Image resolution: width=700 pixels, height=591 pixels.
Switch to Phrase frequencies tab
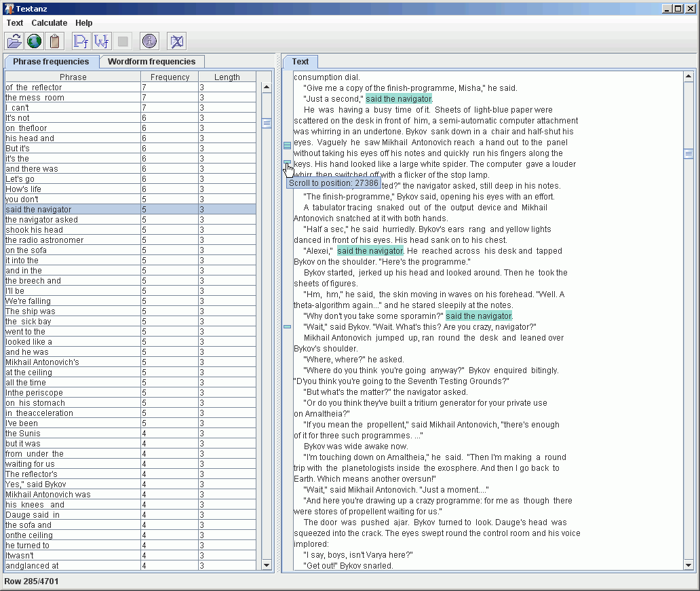(51, 62)
